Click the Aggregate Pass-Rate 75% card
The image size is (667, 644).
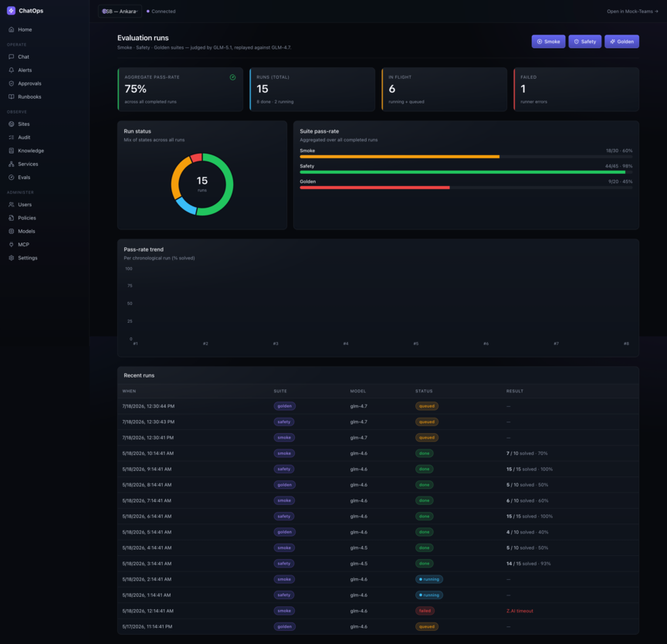(181, 90)
